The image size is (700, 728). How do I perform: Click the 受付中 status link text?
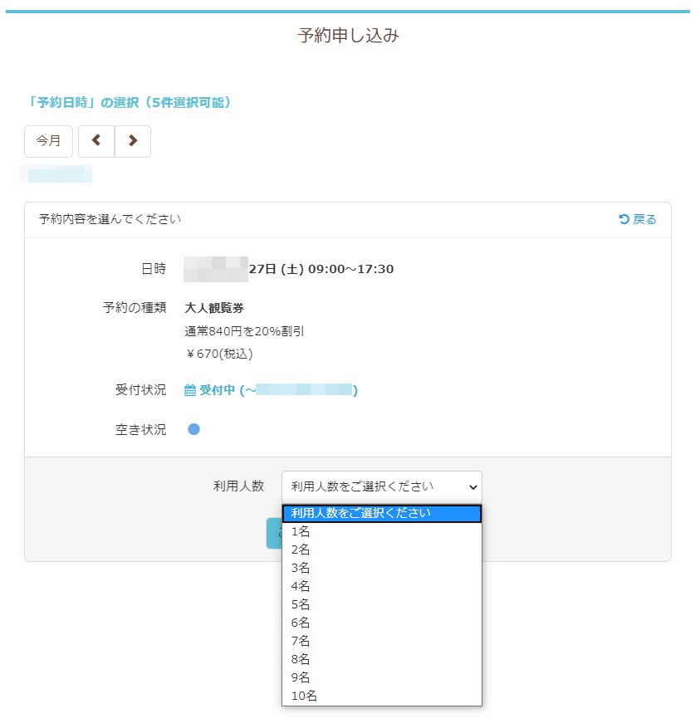(218, 390)
